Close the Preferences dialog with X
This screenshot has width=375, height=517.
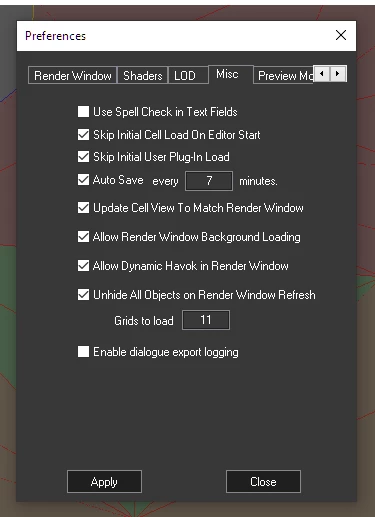point(341,35)
